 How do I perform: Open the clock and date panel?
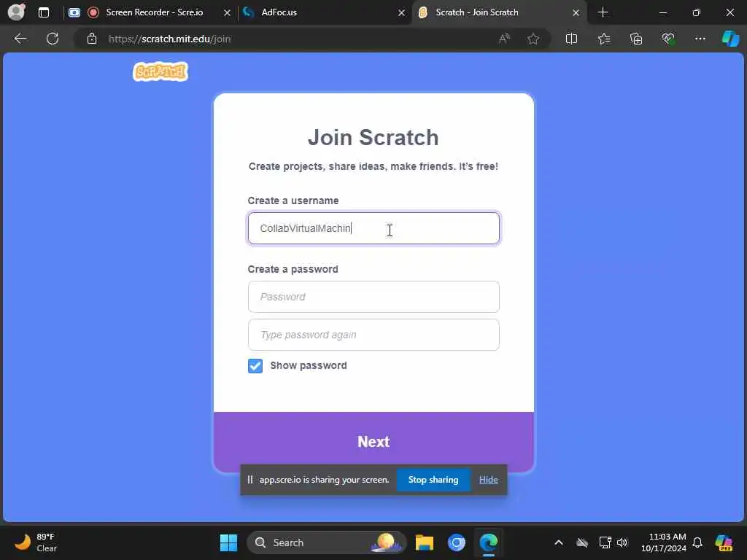pos(664,542)
